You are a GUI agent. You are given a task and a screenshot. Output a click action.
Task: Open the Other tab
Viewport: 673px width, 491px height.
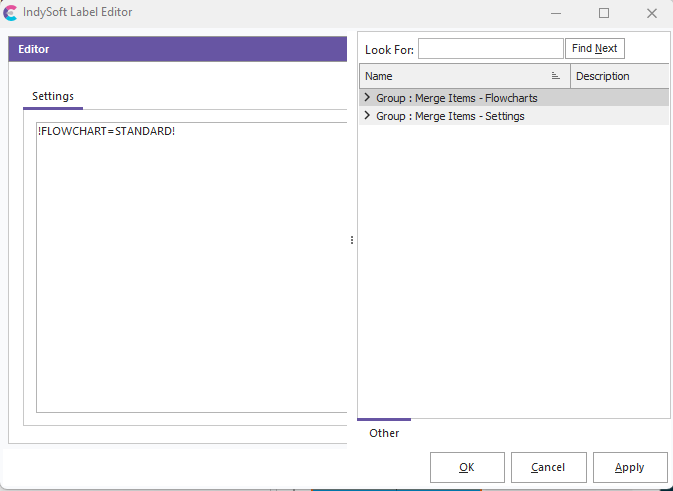pos(384,433)
